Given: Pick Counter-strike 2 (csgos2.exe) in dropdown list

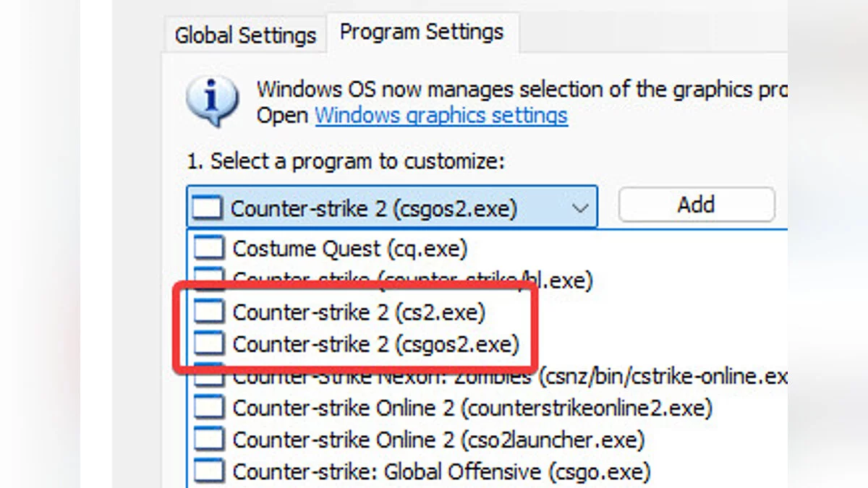Looking at the screenshot, I should tap(375, 344).
